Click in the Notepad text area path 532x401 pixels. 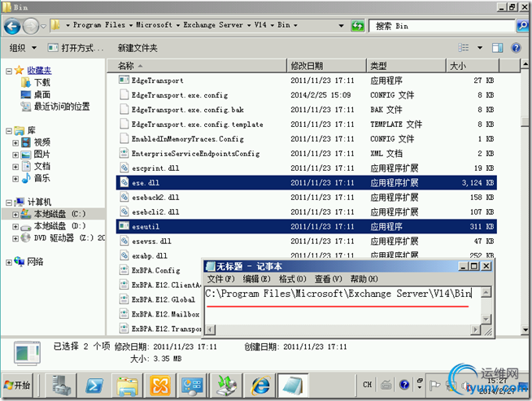338,294
